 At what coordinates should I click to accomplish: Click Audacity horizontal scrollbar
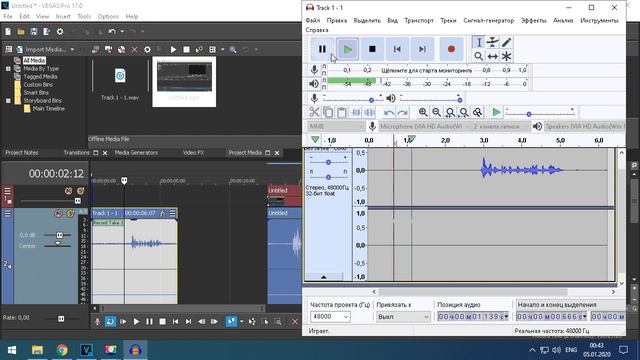[473, 292]
